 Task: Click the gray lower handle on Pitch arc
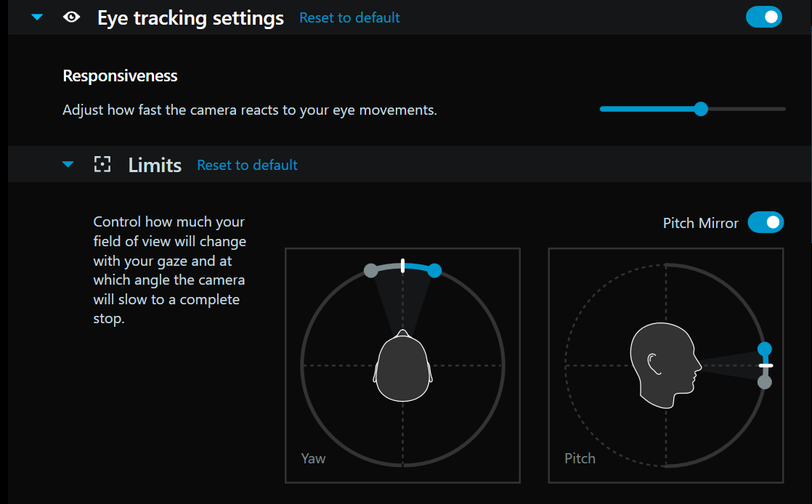point(765,382)
